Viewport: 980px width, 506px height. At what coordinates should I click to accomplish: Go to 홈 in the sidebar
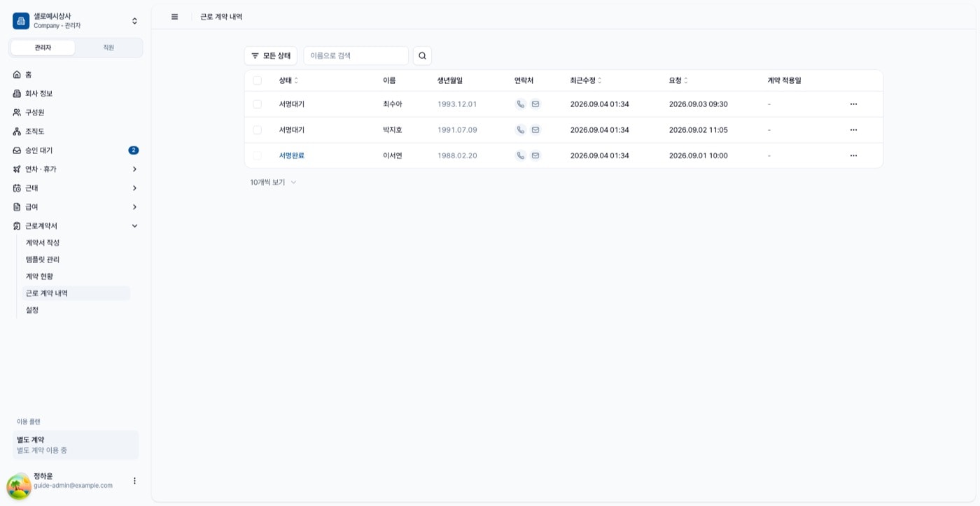click(x=76, y=74)
